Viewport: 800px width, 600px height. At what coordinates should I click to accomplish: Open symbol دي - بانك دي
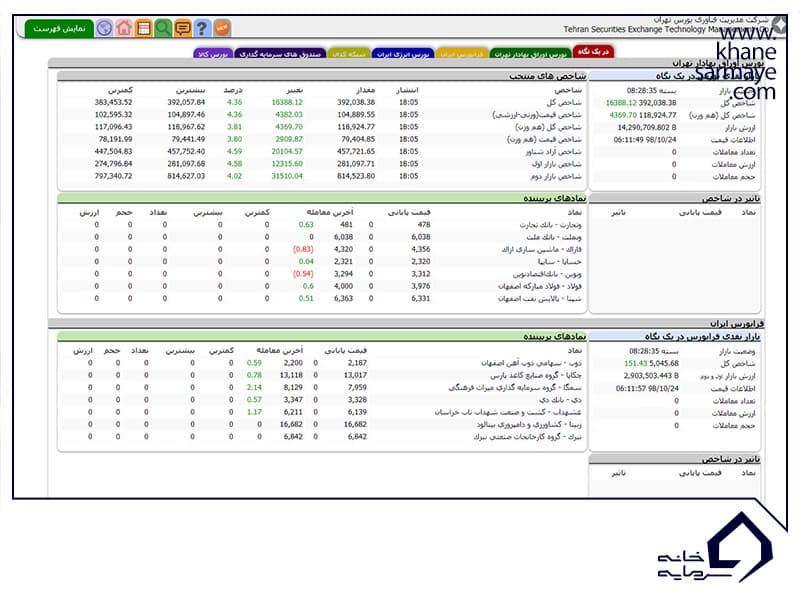560,400
